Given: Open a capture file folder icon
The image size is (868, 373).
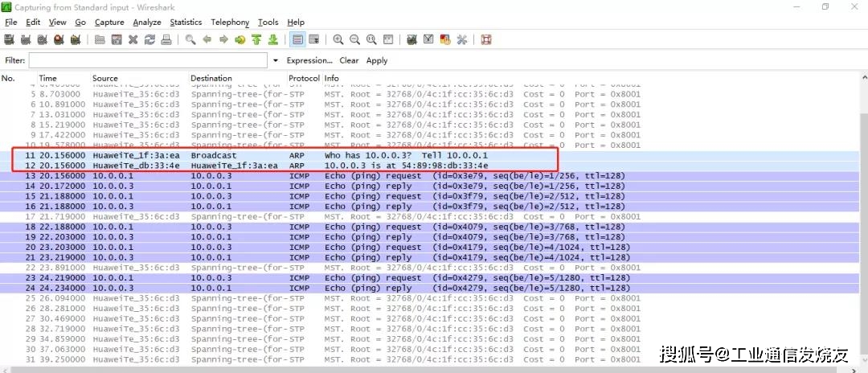Looking at the screenshot, I should [100, 40].
